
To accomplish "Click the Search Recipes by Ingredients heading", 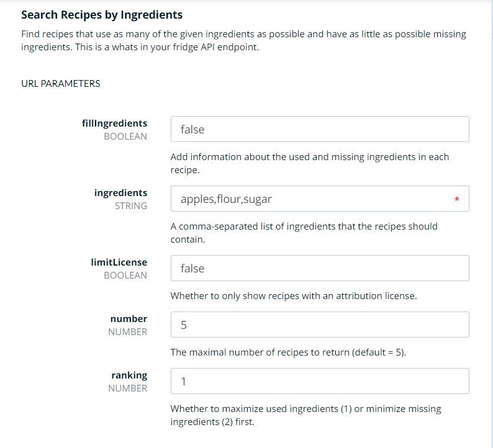I will tap(102, 15).
